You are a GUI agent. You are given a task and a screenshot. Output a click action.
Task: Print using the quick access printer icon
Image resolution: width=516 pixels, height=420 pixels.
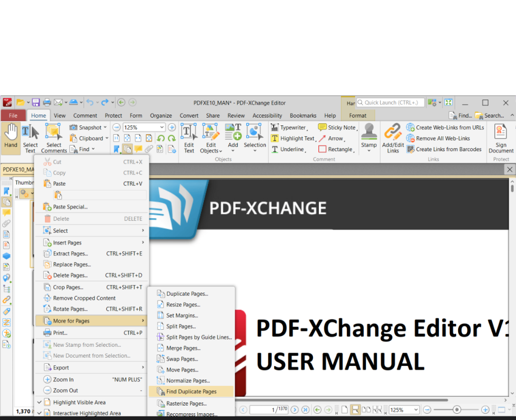47,102
